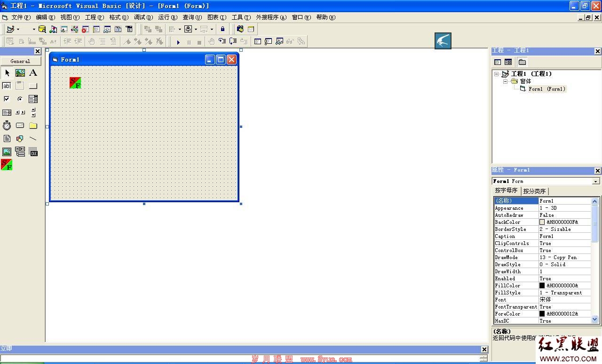Open the Locals window from toolbar
Image resolution: width=602 pixels, height=364 pixels.
[x=257, y=41]
